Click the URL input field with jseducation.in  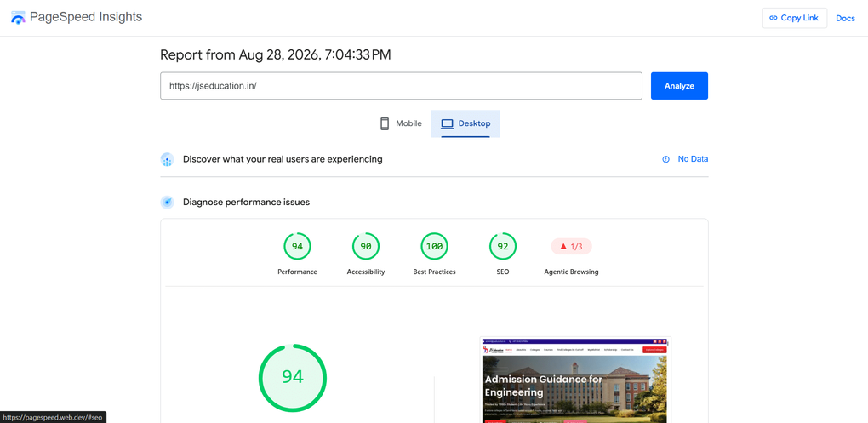(x=401, y=86)
